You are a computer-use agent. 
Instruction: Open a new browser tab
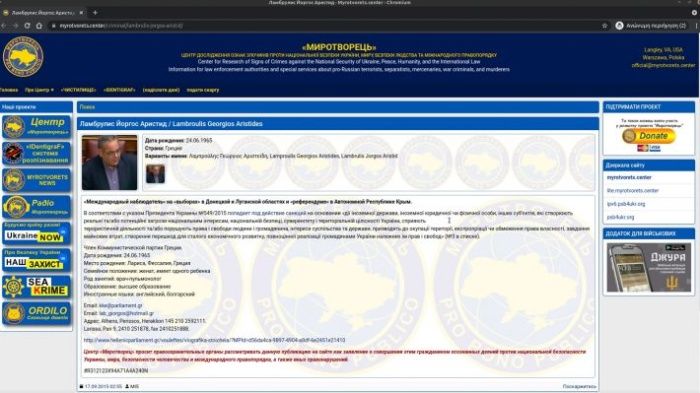pyautogui.click(x=95, y=13)
